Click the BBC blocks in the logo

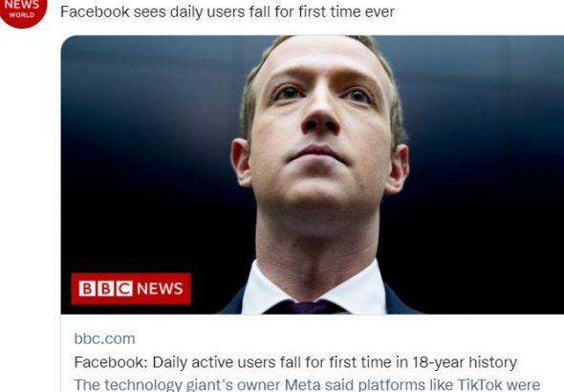tap(105, 289)
